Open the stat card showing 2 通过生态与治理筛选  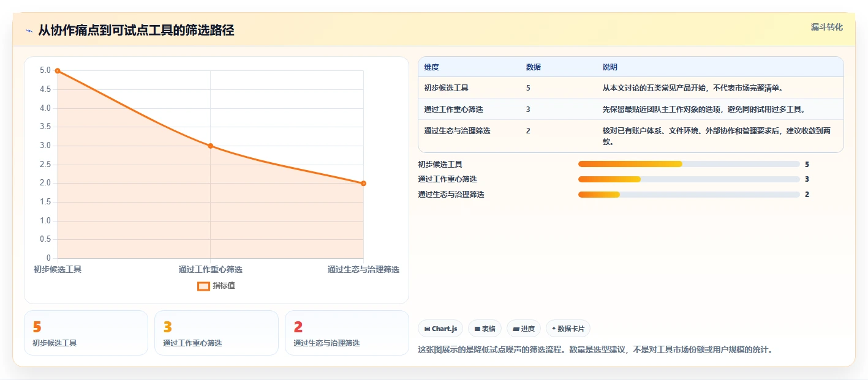click(x=347, y=333)
